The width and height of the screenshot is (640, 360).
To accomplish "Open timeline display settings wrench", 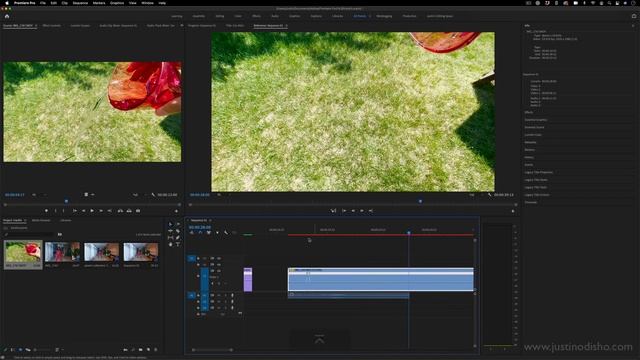I will point(226,233).
